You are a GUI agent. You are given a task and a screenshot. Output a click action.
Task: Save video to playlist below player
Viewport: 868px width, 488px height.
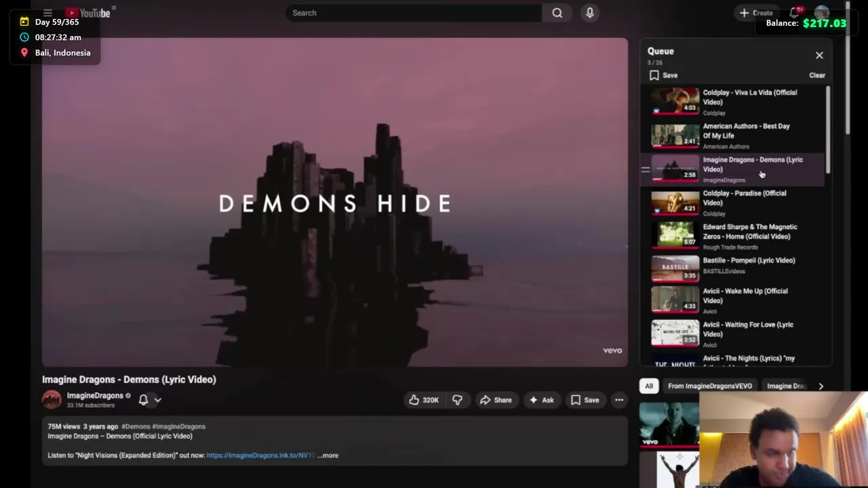pyautogui.click(x=585, y=400)
